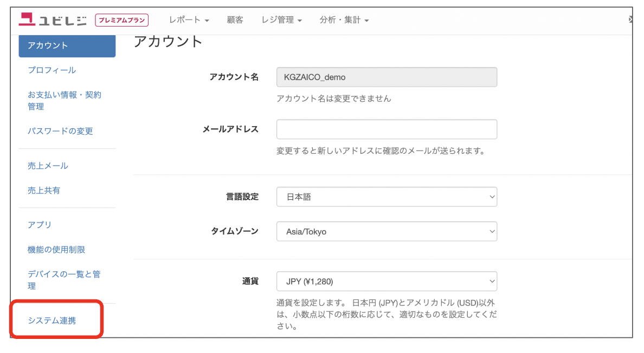Image resolution: width=644 pixels, height=353 pixels.
Task: Open お支払い情報・契約管理 in the sidebar
Action: 65,101
